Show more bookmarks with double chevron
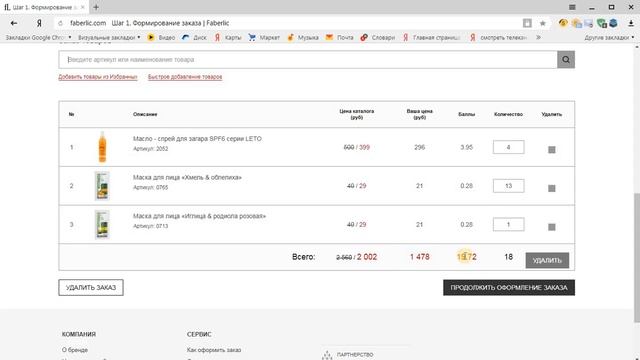The height and width of the screenshot is (360, 640). pos(538,38)
